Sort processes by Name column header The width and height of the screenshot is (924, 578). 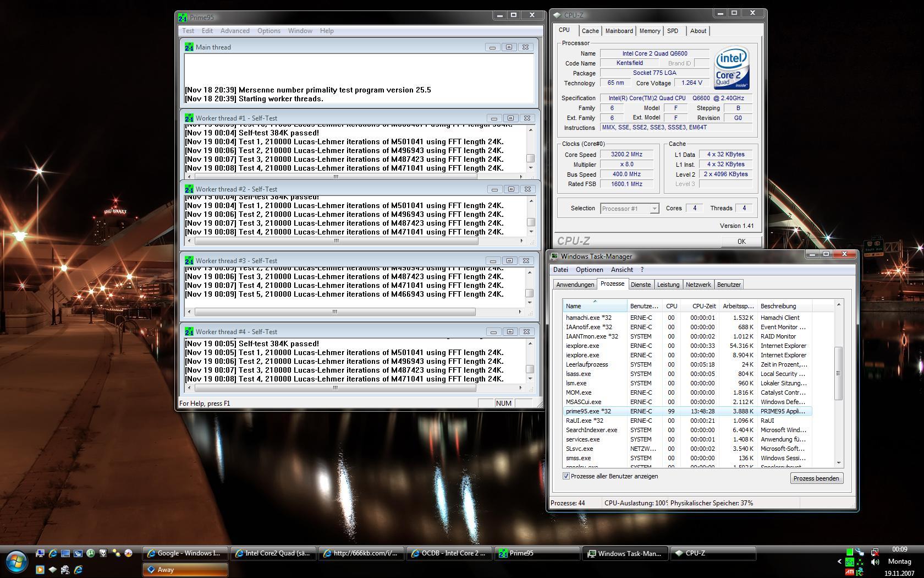coord(595,306)
